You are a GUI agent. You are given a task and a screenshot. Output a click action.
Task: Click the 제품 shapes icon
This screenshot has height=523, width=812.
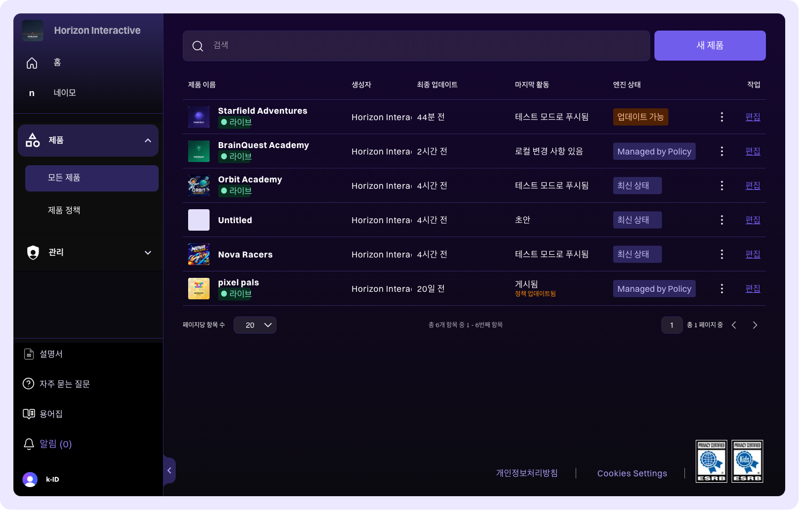33,140
